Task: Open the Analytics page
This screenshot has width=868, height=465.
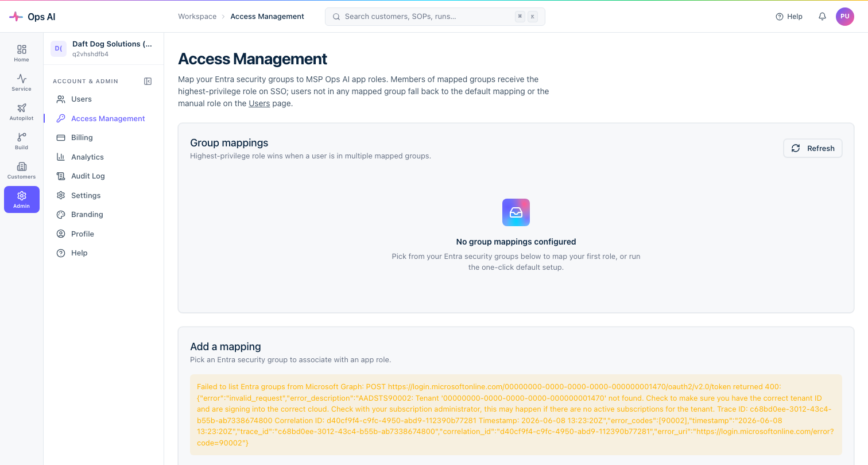Action: pyautogui.click(x=103, y=157)
